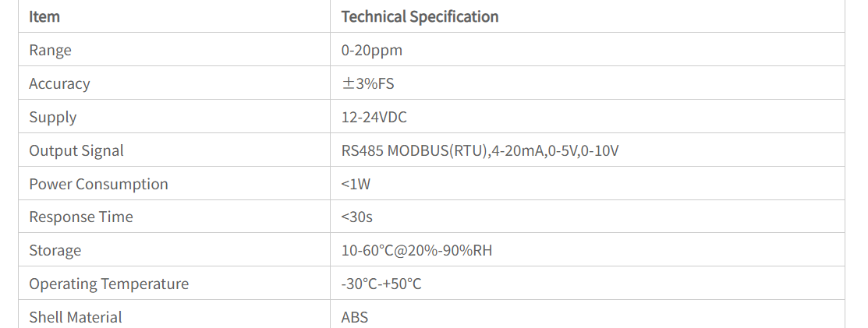This screenshot has width=868, height=328.
Task: Click the "<1W" power consumption value
Action: coord(356,184)
